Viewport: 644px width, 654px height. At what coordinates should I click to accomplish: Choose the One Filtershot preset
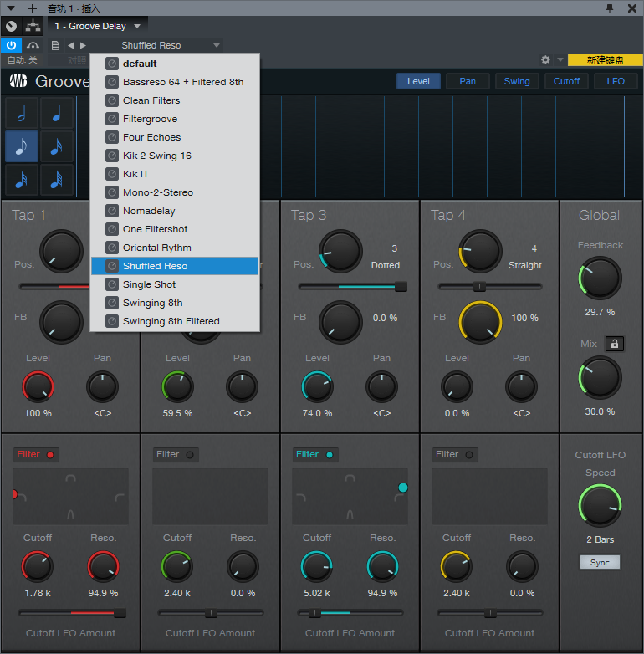point(175,229)
